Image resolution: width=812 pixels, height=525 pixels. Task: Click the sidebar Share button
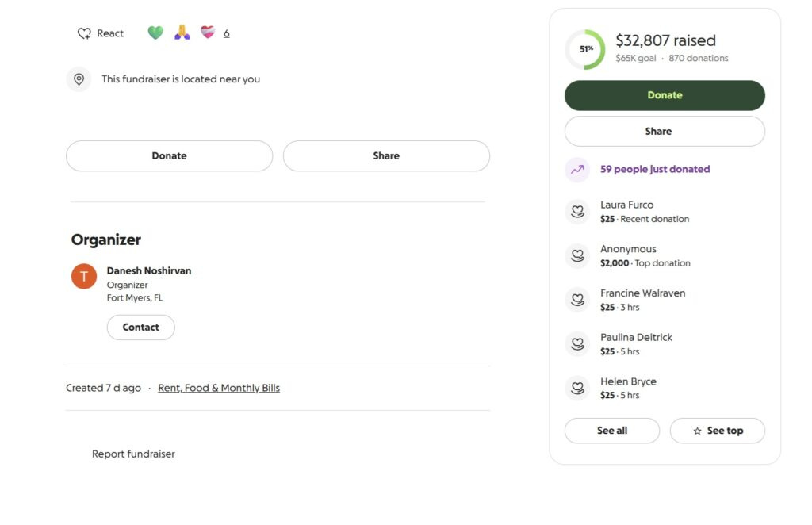(665, 131)
